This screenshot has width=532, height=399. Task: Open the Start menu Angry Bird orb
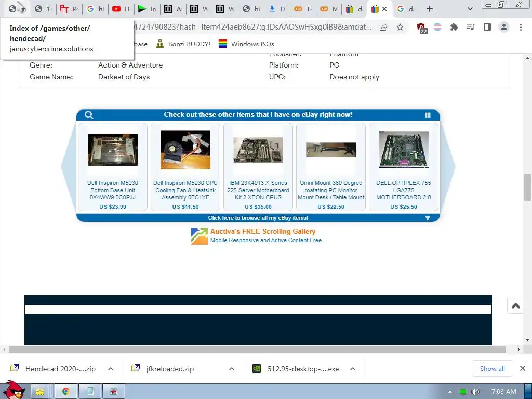tap(14, 390)
